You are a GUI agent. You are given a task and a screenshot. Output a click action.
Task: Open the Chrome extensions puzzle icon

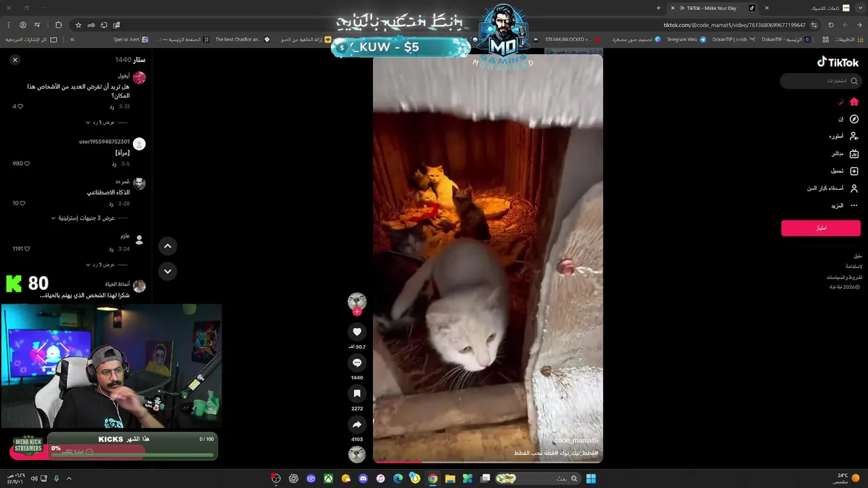coord(58,25)
